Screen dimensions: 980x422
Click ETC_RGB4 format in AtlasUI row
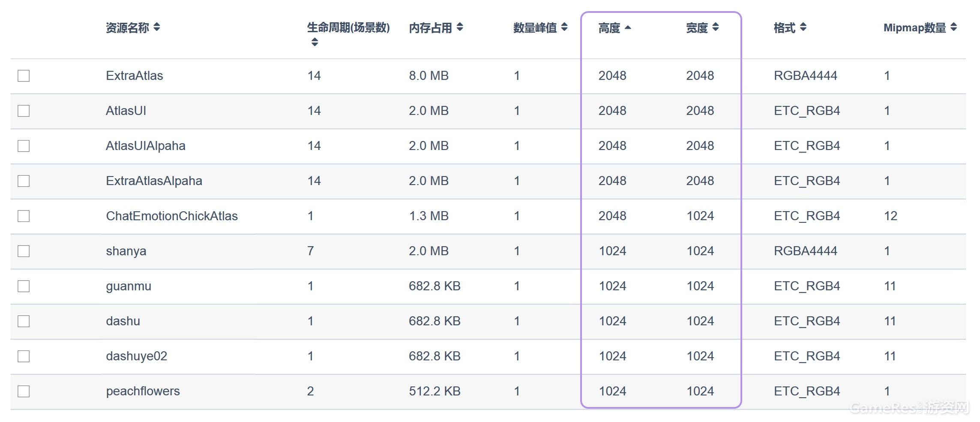coord(807,111)
